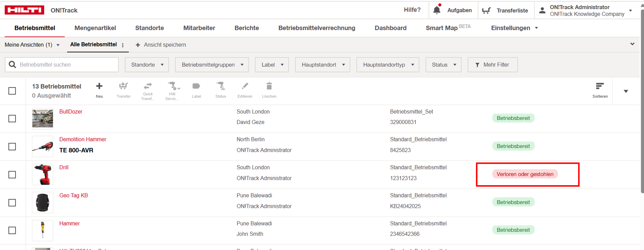Select the Drill row checkbox

click(x=12, y=175)
